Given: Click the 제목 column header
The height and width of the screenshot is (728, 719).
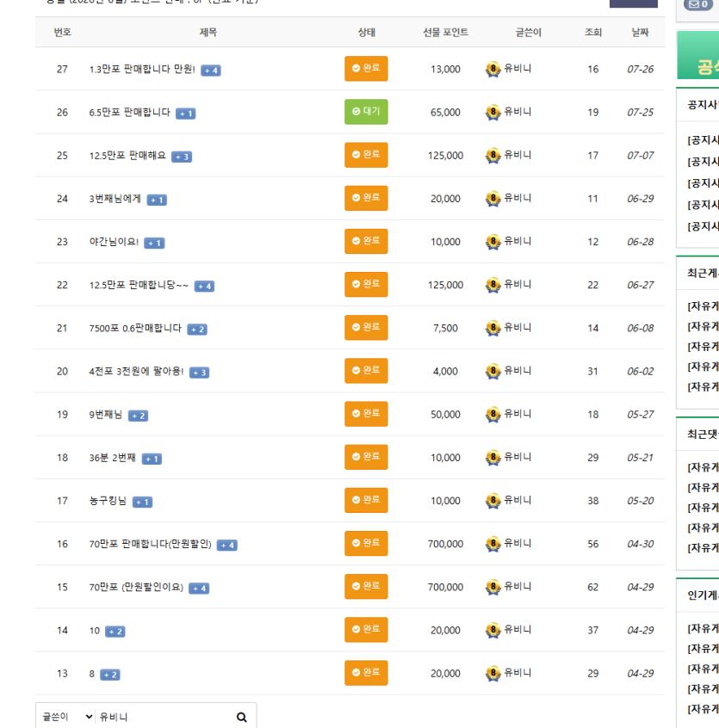Looking at the screenshot, I should [208, 33].
